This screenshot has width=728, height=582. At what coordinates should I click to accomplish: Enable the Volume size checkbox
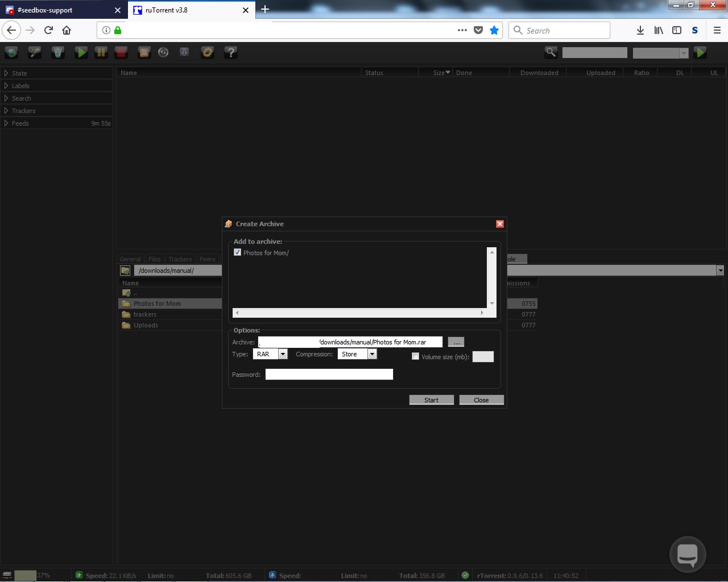pos(415,356)
